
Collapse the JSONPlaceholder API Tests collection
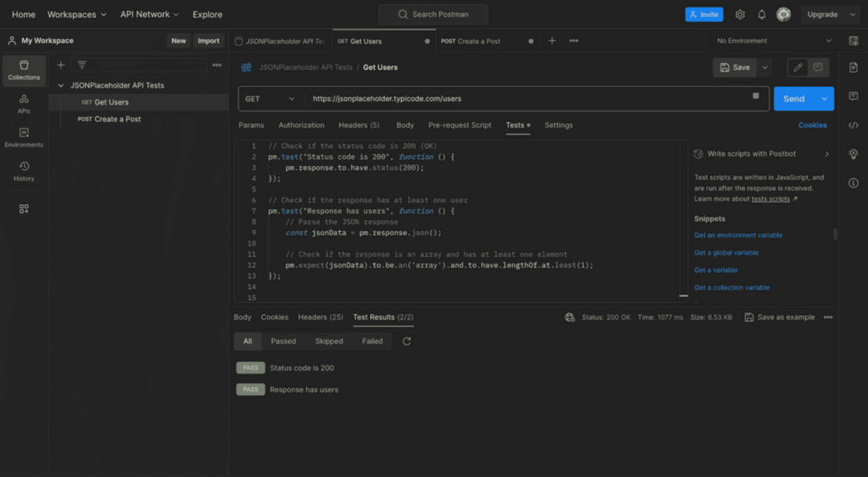click(x=61, y=85)
